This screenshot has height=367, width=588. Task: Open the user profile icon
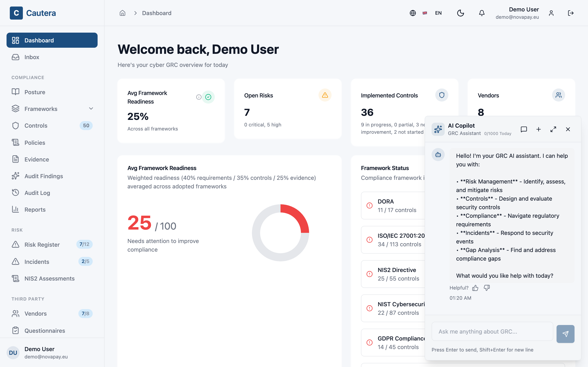[551, 13]
